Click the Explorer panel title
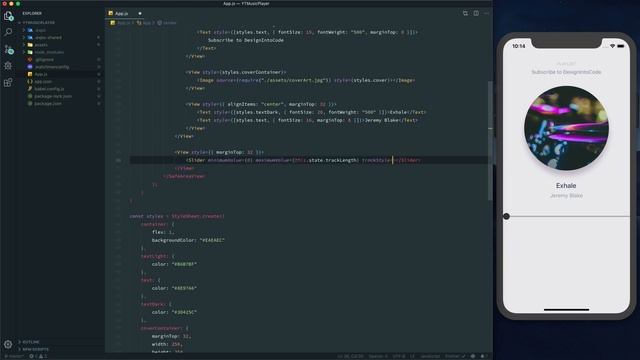 (x=32, y=13)
